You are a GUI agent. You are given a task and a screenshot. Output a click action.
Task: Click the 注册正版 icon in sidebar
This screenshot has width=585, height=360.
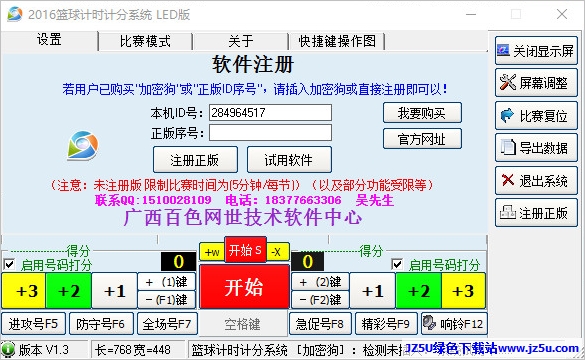tap(507, 212)
